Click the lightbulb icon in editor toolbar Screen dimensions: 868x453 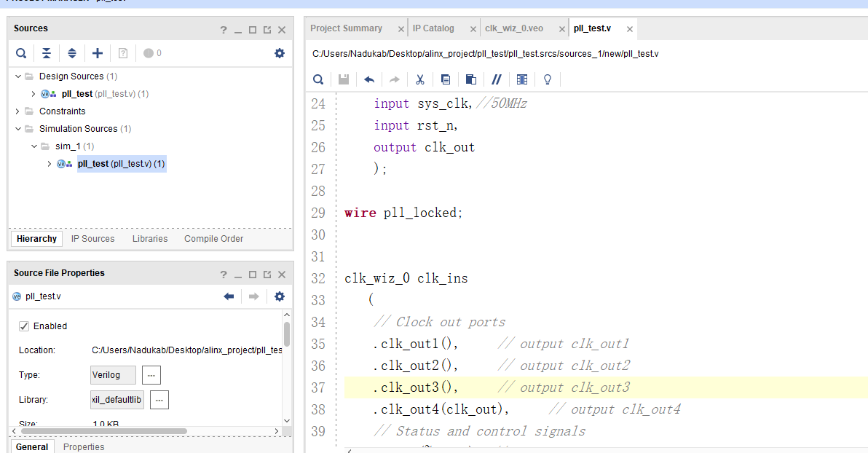pos(547,79)
